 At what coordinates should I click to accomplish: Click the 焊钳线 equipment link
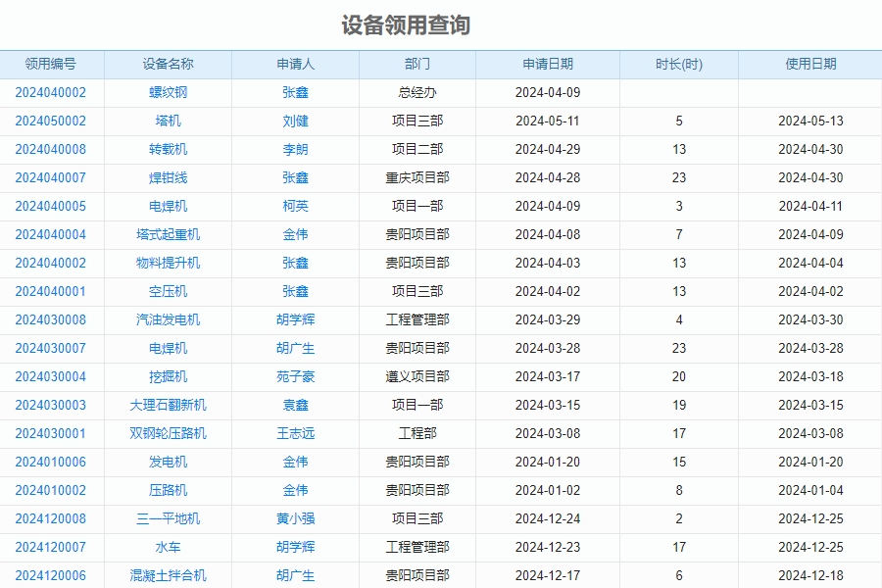[169, 177]
